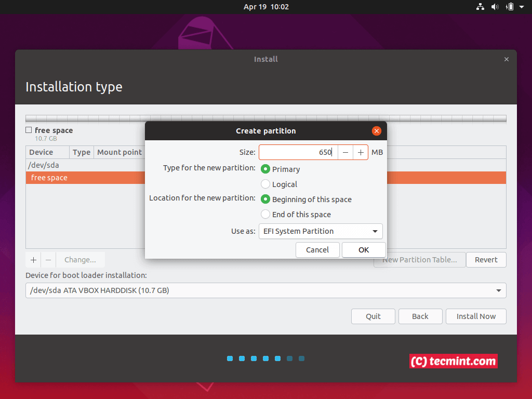Click the power indicator icon in top bar
The image size is (532, 399).
point(510,7)
